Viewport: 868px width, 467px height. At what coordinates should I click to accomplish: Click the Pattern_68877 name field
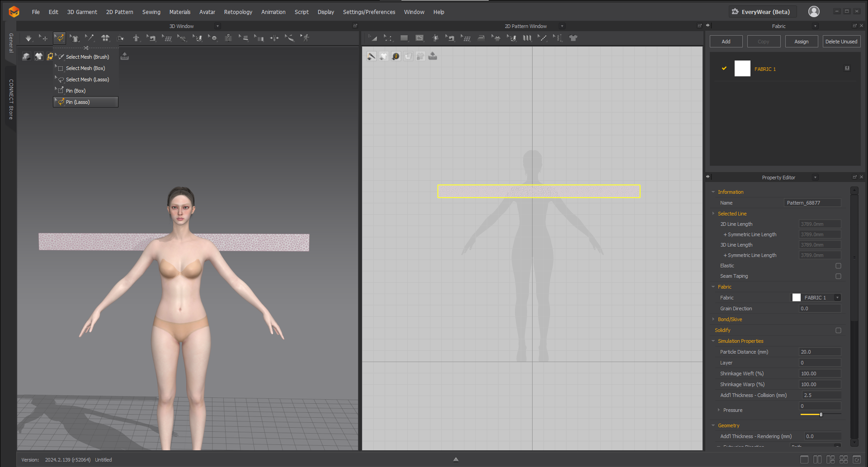pyautogui.click(x=812, y=203)
